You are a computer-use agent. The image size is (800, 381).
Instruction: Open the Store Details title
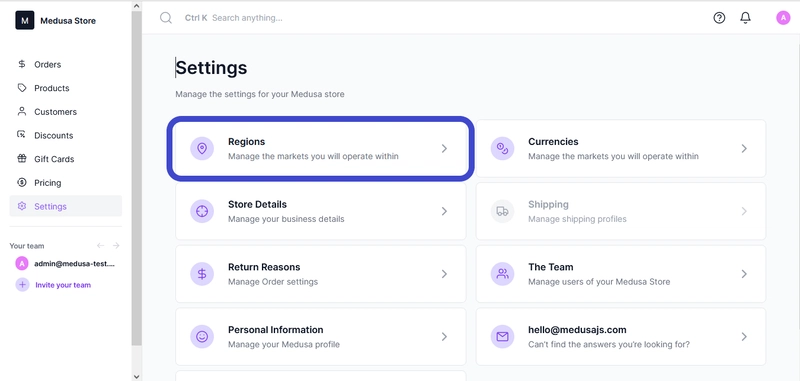click(x=257, y=205)
